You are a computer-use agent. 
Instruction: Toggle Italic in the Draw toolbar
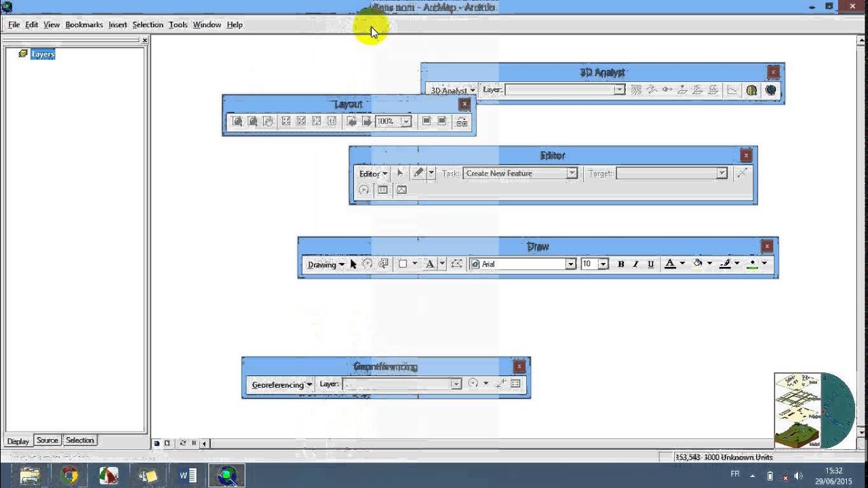click(x=635, y=264)
